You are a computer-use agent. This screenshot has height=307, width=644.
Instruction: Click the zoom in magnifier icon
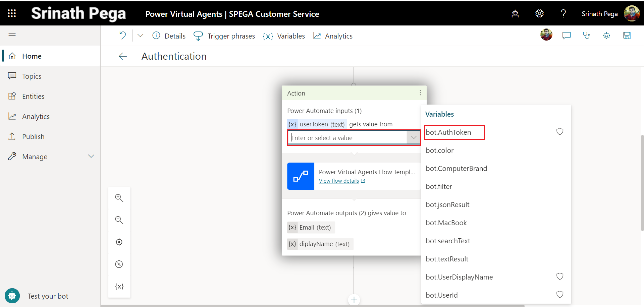[x=119, y=198]
